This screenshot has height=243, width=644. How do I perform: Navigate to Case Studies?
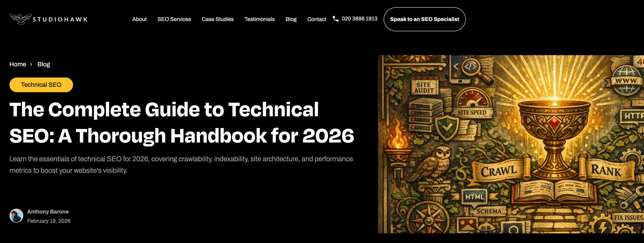coord(218,19)
